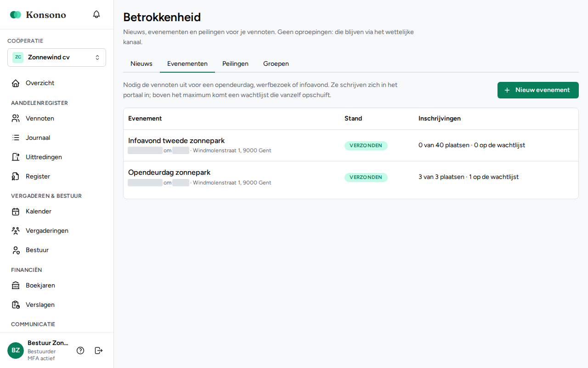This screenshot has height=368, width=588.
Task: Click the Vennoten people icon
Action: (16, 119)
